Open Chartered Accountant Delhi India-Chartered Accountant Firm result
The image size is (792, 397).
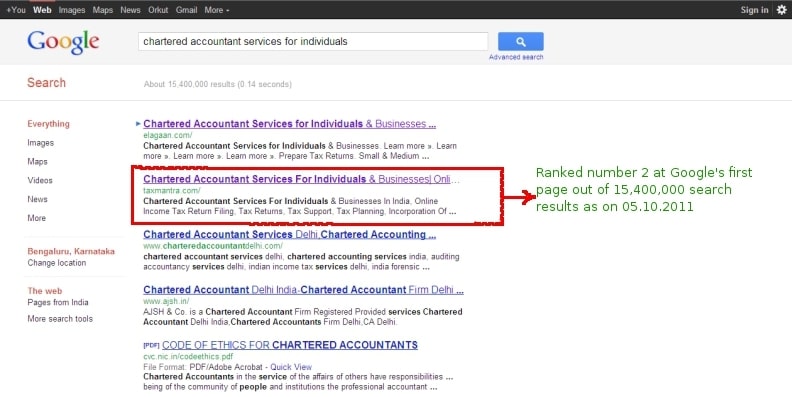pos(303,289)
